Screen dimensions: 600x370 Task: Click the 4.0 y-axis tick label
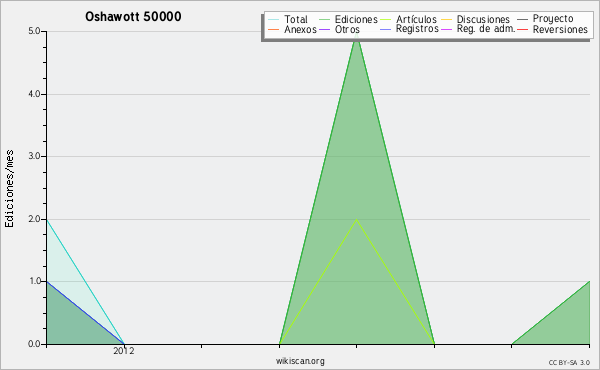coord(34,94)
